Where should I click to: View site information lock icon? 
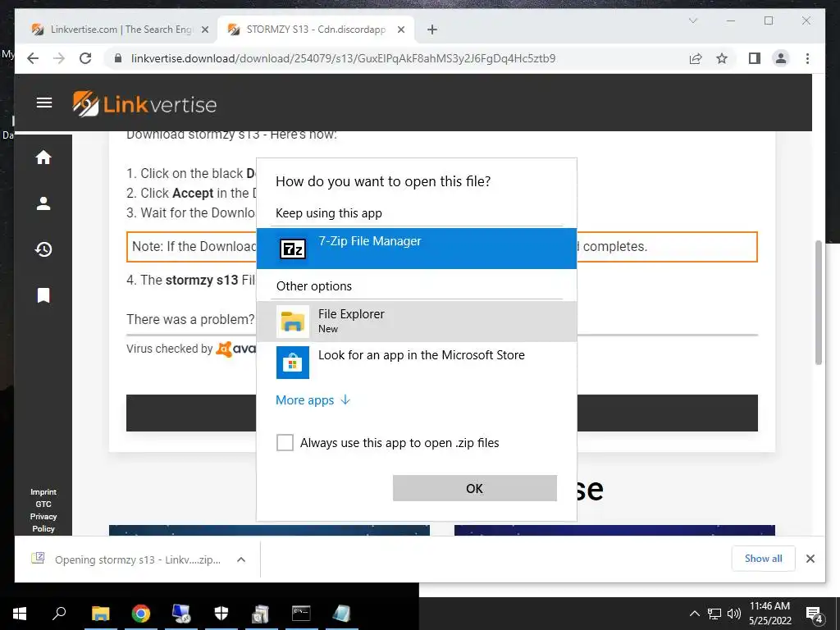[x=118, y=58]
